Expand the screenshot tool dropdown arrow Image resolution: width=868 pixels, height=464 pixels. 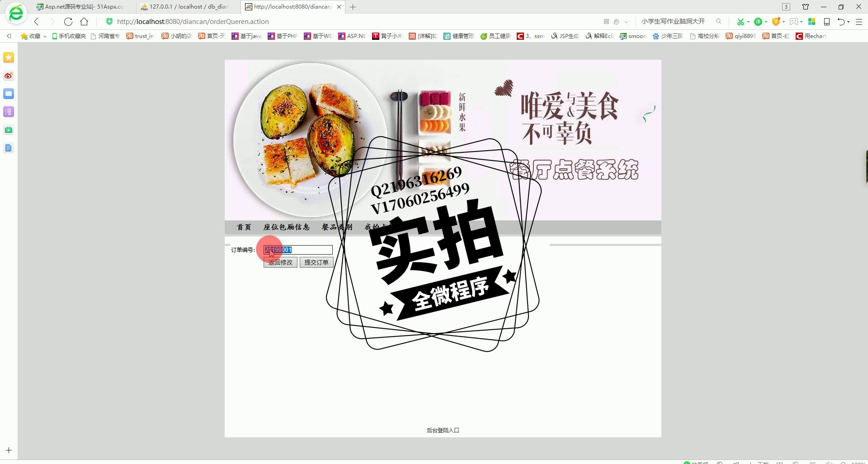click(x=748, y=22)
